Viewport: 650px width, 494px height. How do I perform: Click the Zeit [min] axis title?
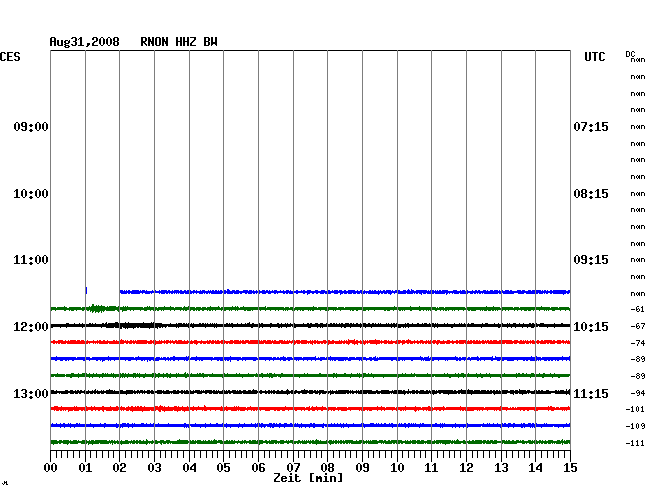[x=308, y=478]
